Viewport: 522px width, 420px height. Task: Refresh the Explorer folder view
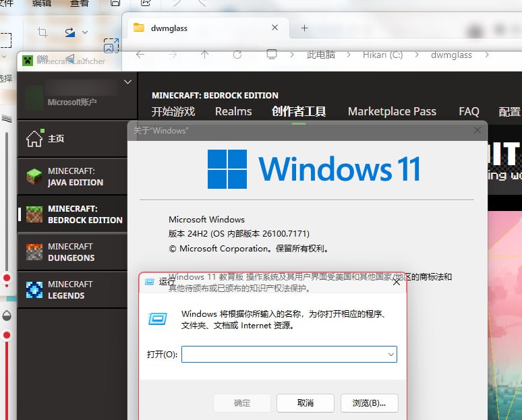[x=237, y=54]
